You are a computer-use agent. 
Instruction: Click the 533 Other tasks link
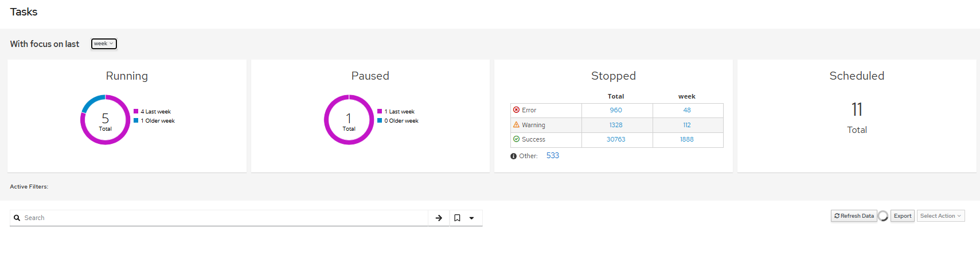552,156
